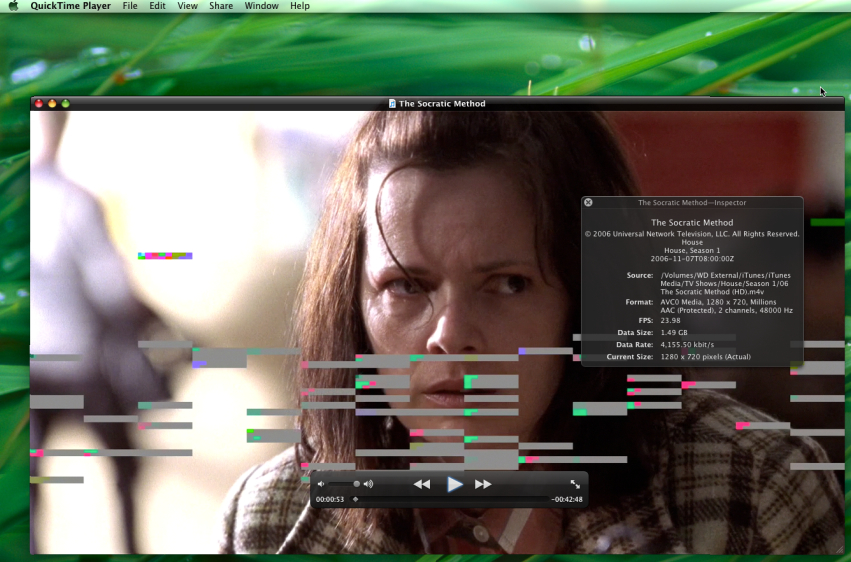851x562 pixels.
Task: Open the View menu
Action: click(187, 6)
